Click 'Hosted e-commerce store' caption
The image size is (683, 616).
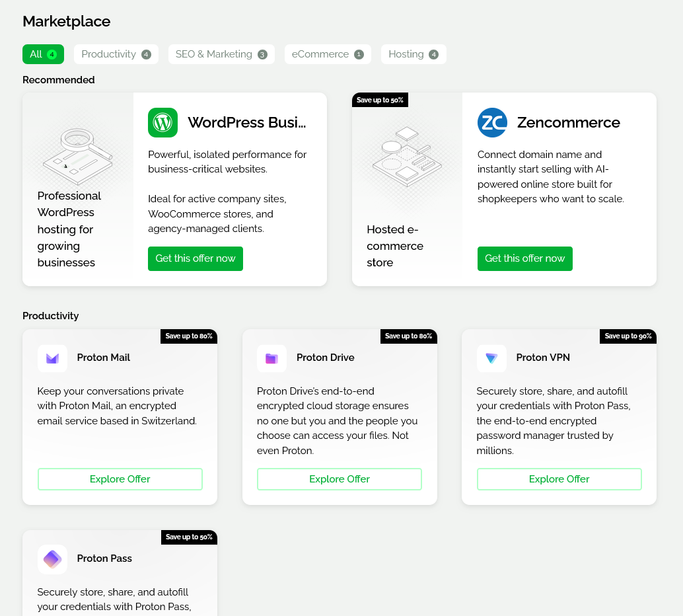(394, 246)
